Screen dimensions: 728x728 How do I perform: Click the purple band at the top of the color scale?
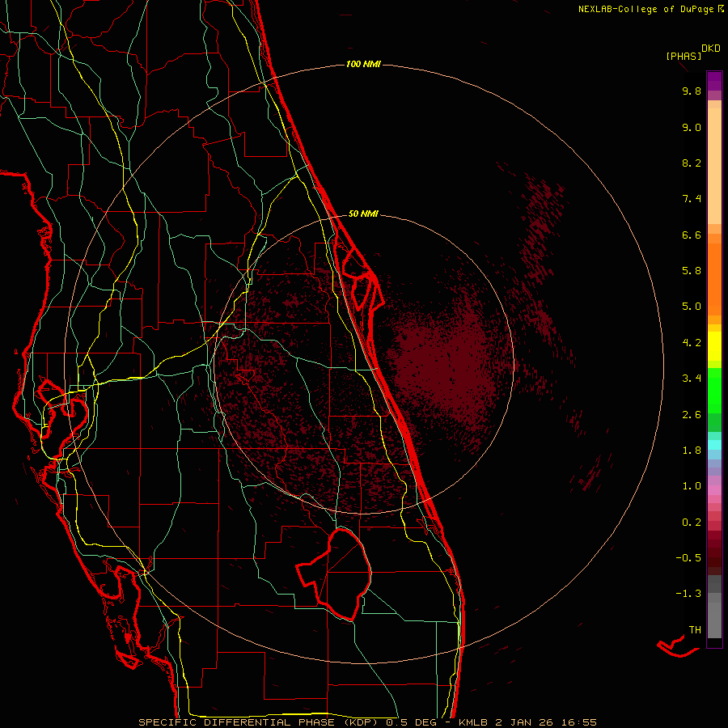coord(714,81)
